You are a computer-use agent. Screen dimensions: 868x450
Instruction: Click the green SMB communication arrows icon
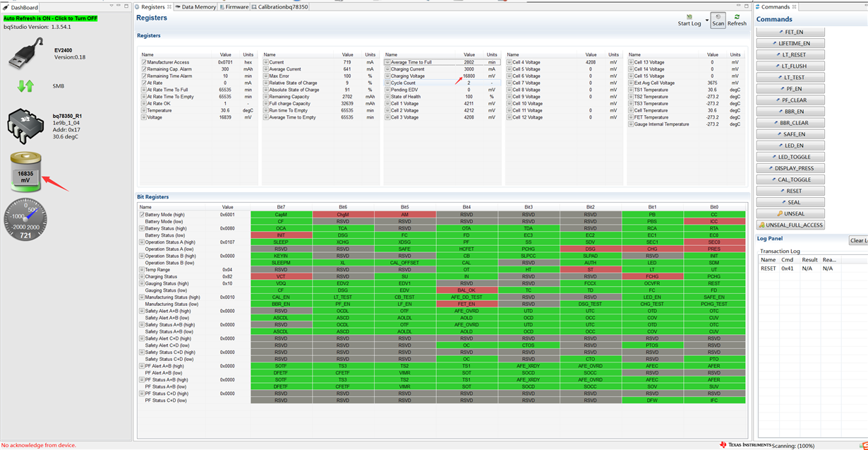(x=25, y=86)
